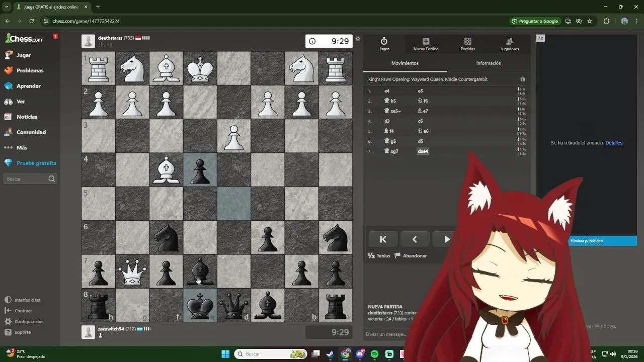Switch to the Movimientos tab
Viewport: 644px width, 362px height.
405,63
